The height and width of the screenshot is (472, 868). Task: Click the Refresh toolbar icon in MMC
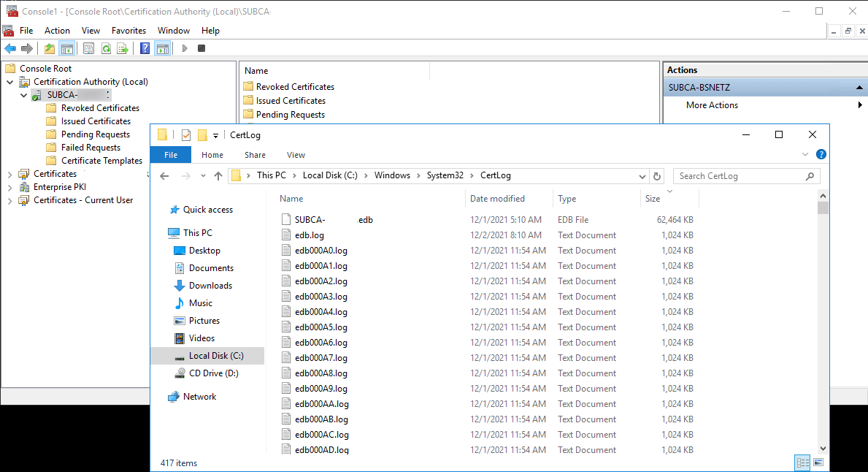[106, 49]
